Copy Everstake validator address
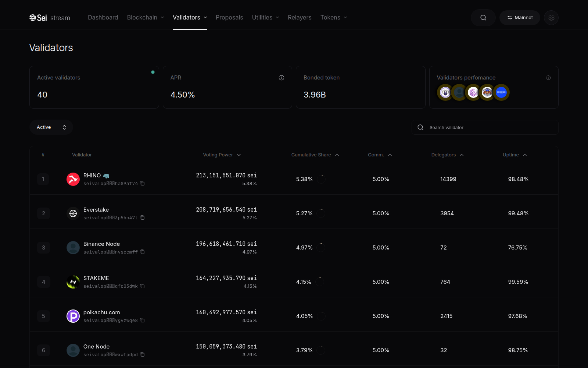 pyautogui.click(x=142, y=217)
